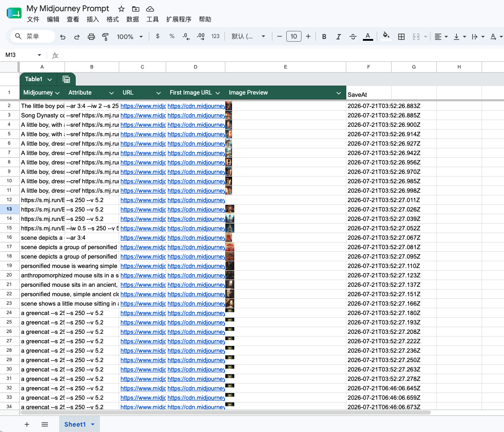Toggle bold formatting
This screenshot has height=432, width=504.
324,37
